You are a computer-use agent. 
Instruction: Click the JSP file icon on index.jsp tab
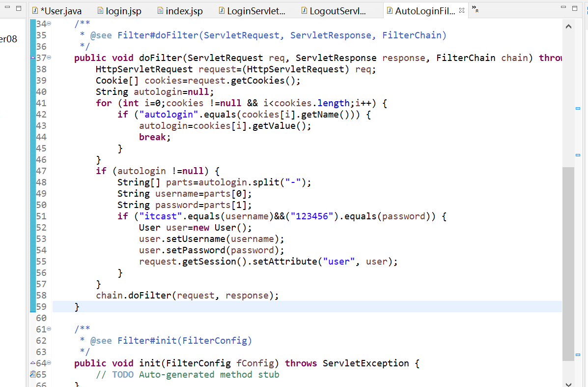point(161,10)
